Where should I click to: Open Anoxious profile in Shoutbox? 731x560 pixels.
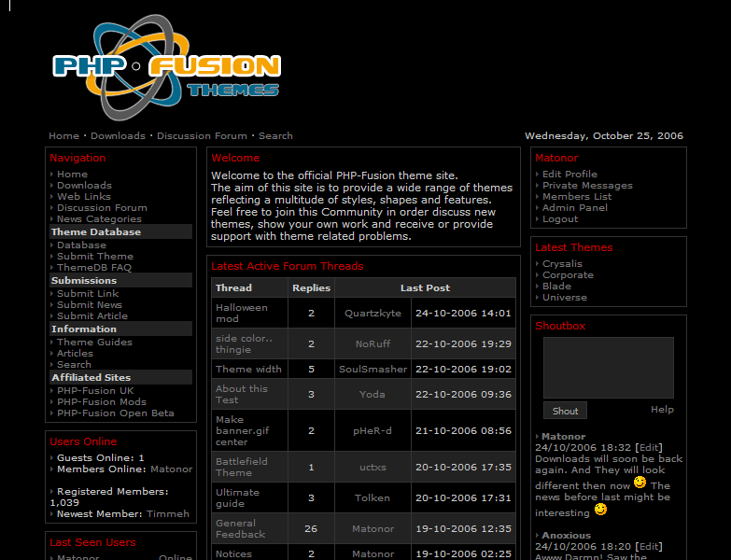[566, 536]
